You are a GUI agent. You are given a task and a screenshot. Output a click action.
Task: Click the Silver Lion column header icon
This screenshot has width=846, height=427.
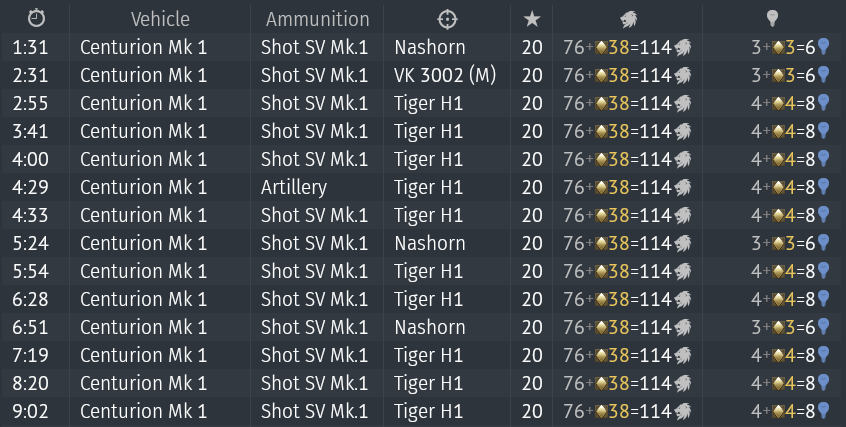point(630,19)
